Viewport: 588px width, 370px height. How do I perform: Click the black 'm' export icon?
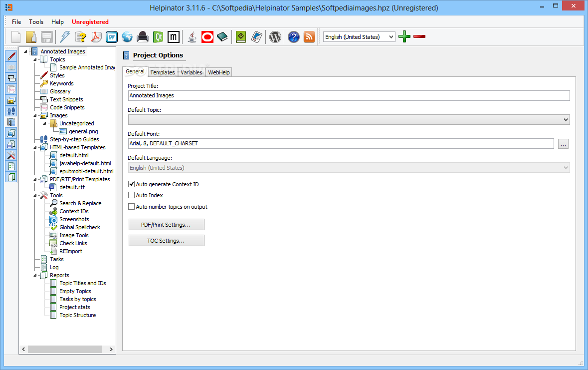[x=173, y=37]
